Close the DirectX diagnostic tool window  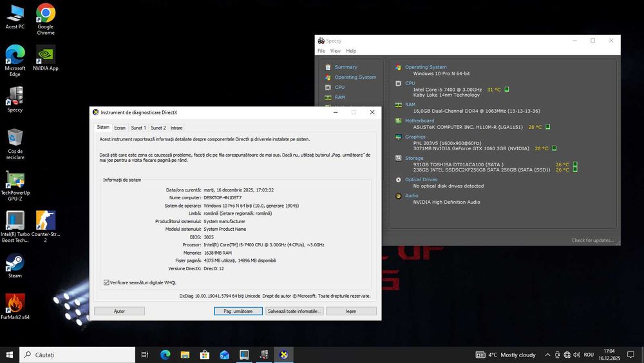[x=372, y=112]
